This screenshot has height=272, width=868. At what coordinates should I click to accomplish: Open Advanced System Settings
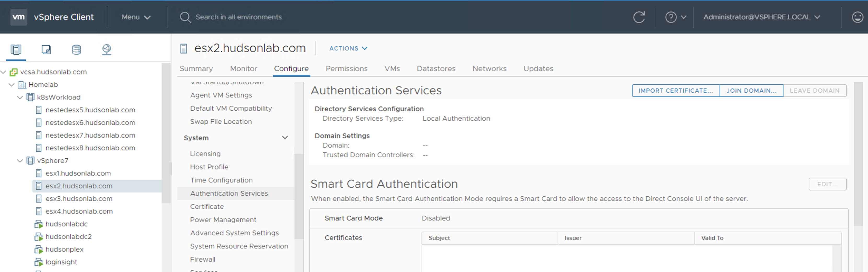234,233
